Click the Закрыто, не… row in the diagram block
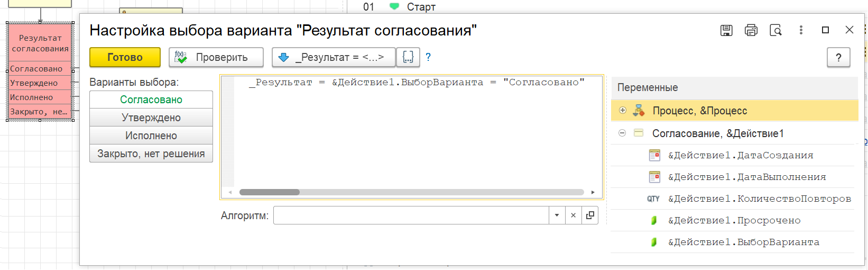 pos(40,112)
